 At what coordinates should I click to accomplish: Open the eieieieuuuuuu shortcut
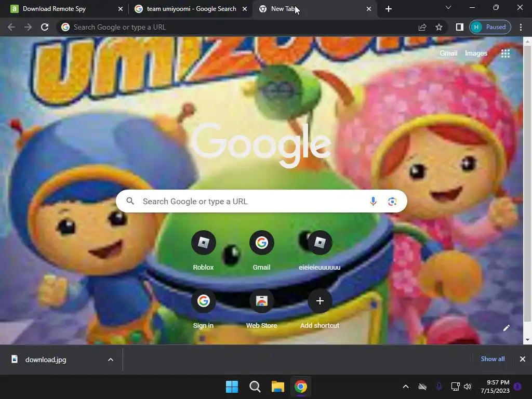tap(320, 250)
